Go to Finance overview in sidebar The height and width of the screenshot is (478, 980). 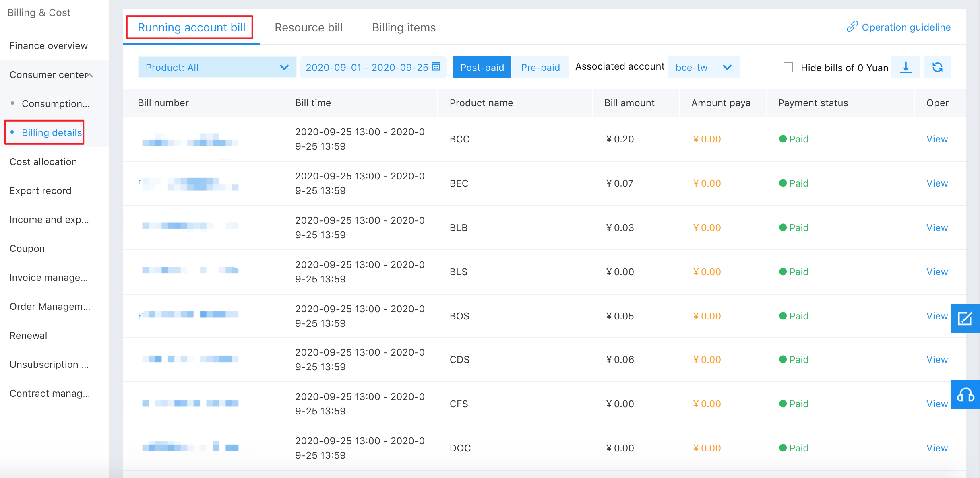[x=48, y=46]
